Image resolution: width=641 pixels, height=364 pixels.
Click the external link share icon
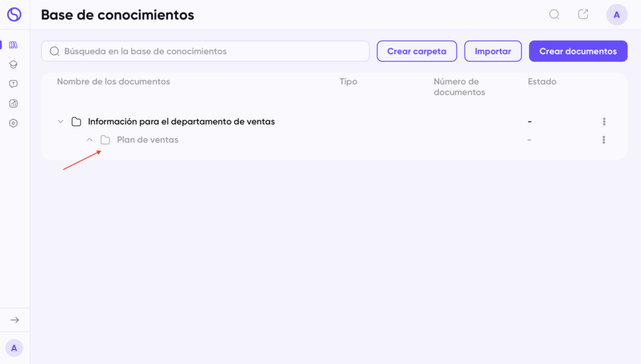tap(583, 14)
